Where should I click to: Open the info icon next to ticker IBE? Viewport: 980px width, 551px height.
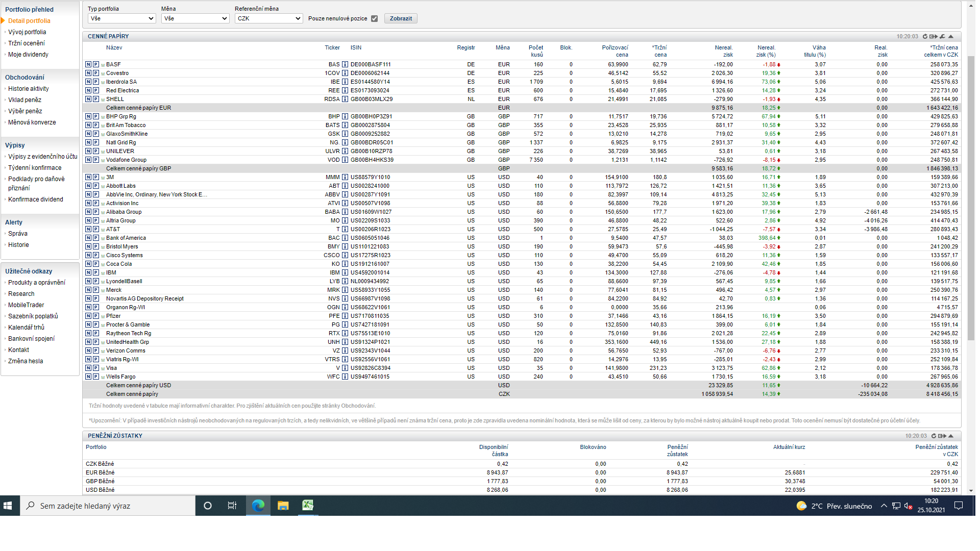[345, 82]
